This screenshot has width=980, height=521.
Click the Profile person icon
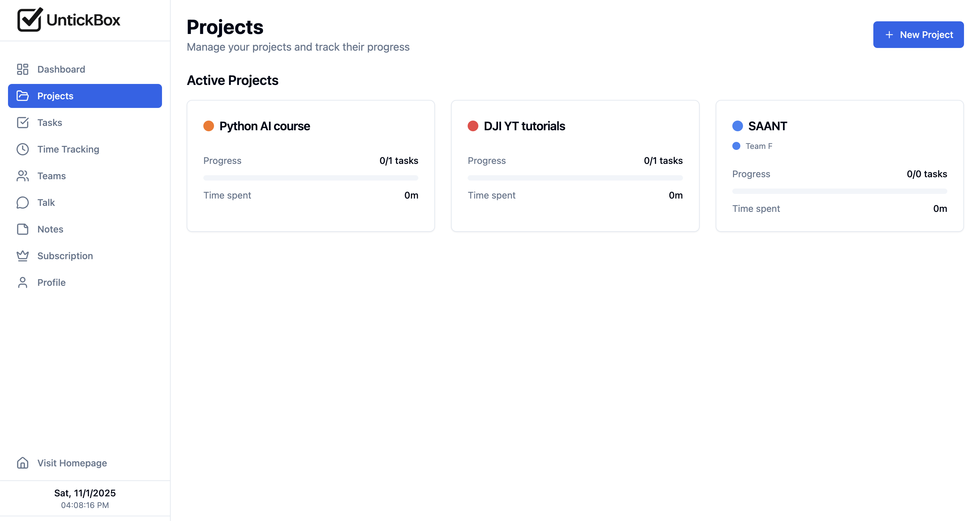click(x=22, y=282)
